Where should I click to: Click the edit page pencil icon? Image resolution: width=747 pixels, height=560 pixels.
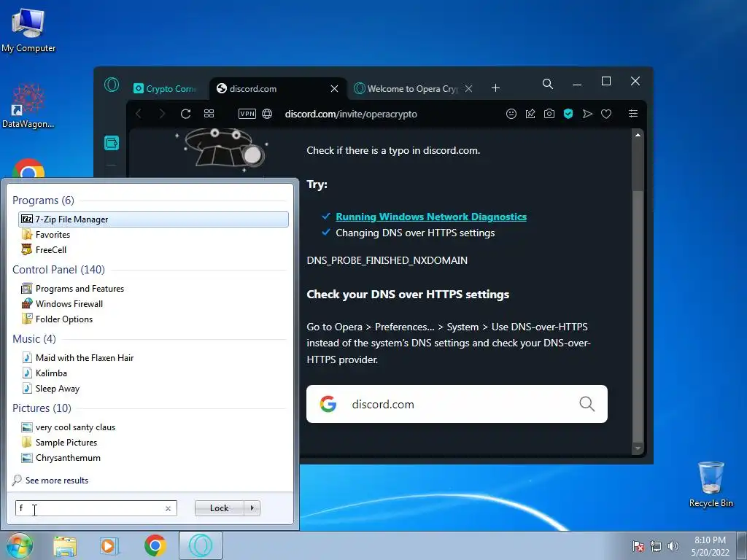pos(530,114)
